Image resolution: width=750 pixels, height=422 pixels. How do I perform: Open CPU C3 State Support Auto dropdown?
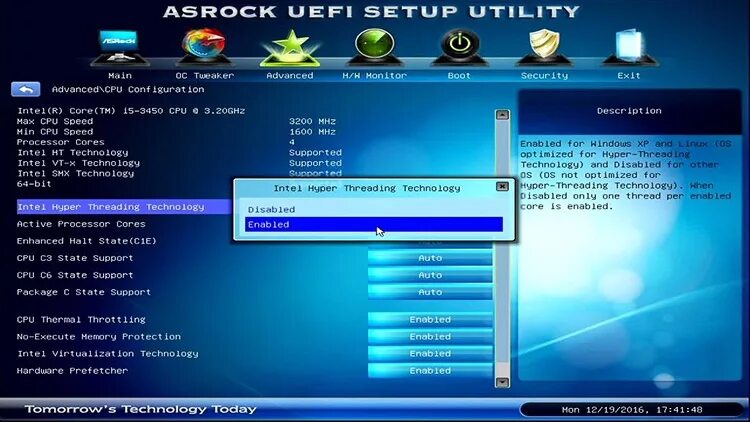430,258
